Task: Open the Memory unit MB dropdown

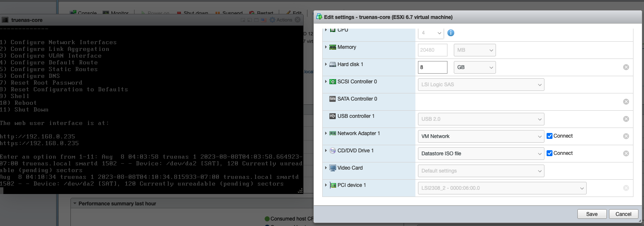Action: pyautogui.click(x=475, y=51)
